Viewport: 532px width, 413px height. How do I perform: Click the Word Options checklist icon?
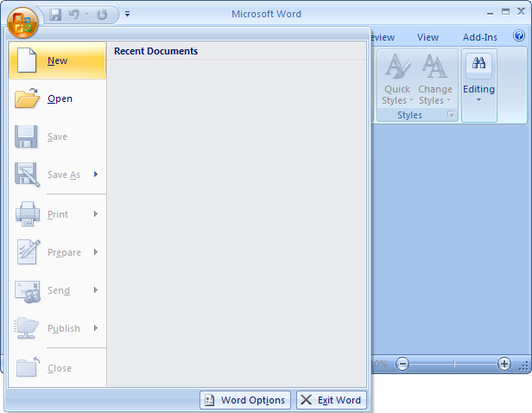pyautogui.click(x=209, y=400)
